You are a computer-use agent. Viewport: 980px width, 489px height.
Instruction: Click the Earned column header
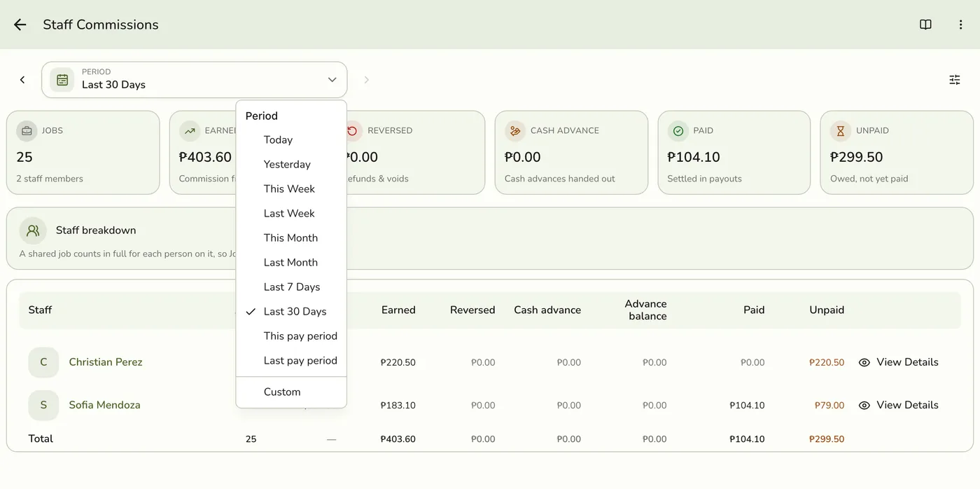(398, 310)
